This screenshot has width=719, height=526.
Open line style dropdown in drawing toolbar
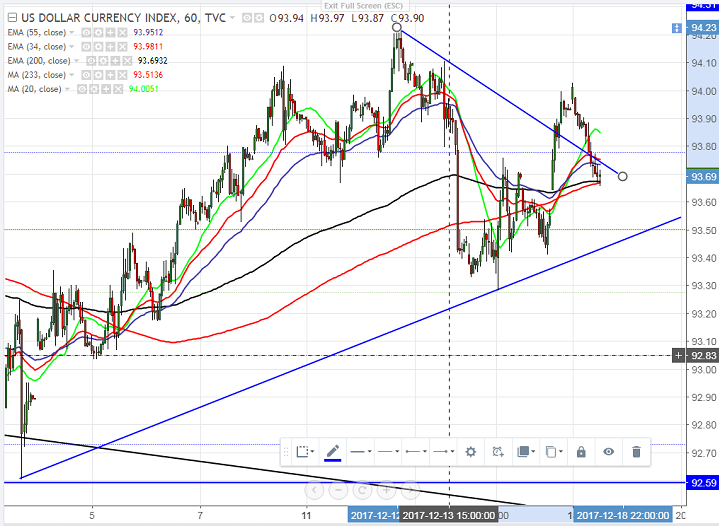coord(388,452)
